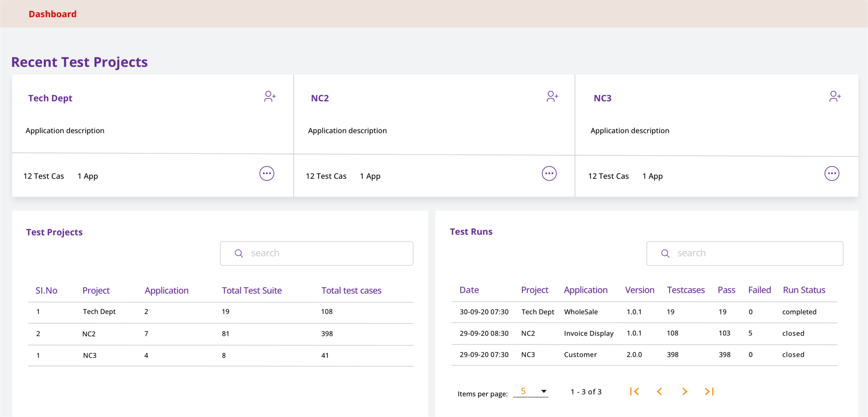This screenshot has height=417, width=868.
Task: Go to next page of Test Runs
Action: [684, 392]
